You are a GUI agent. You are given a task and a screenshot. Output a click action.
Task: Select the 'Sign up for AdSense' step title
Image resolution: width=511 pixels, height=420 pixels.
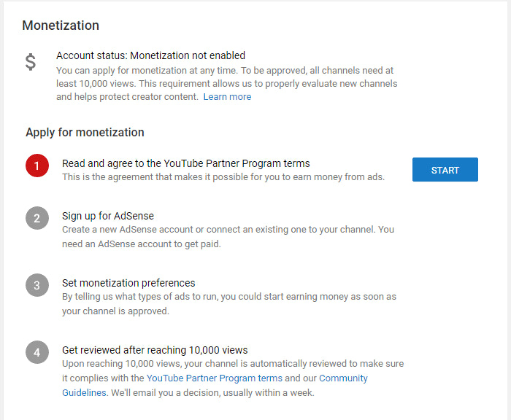coord(107,216)
